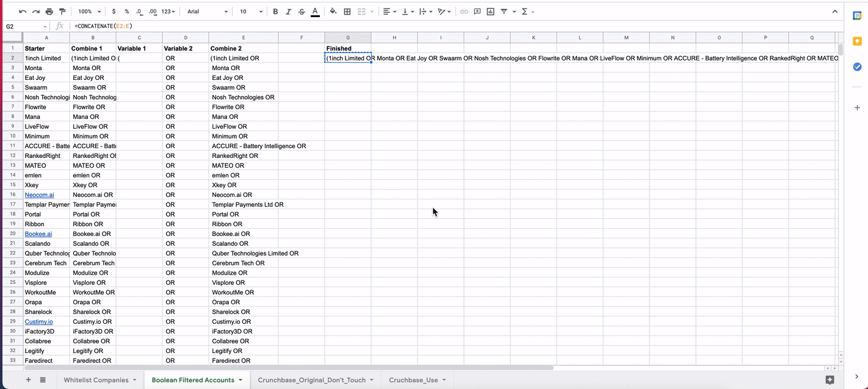
Task: Open the vertical align dropdown
Action: (408, 12)
